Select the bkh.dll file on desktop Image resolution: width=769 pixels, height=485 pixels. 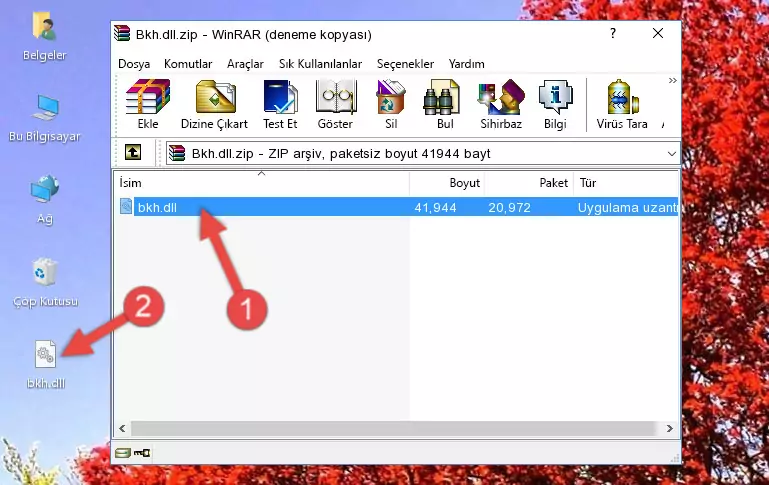pyautogui.click(x=46, y=354)
